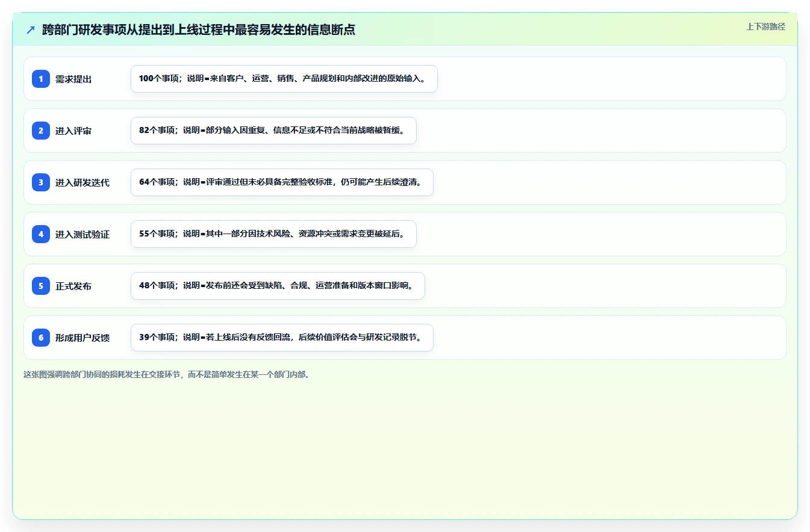Select the 进入研发迭代 stage label
The height and width of the screenshot is (532, 810).
(x=83, y=183)
